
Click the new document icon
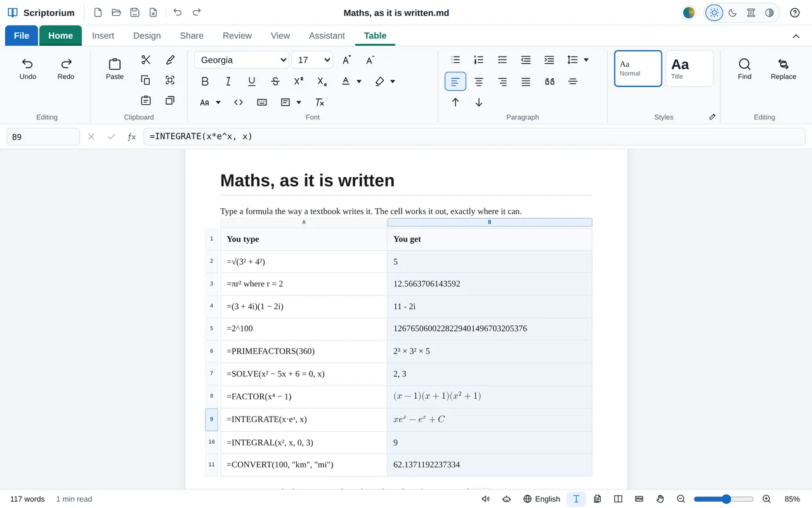point(98,13)
